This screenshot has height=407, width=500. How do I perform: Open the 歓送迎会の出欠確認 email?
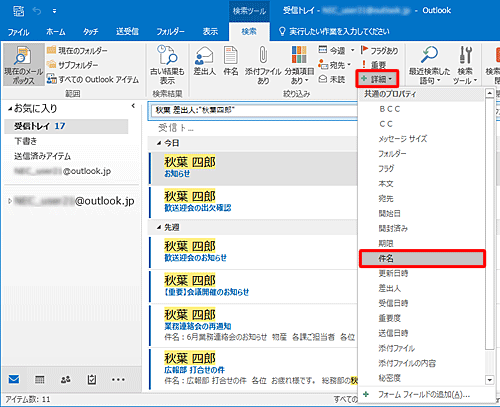coord(253,202)
